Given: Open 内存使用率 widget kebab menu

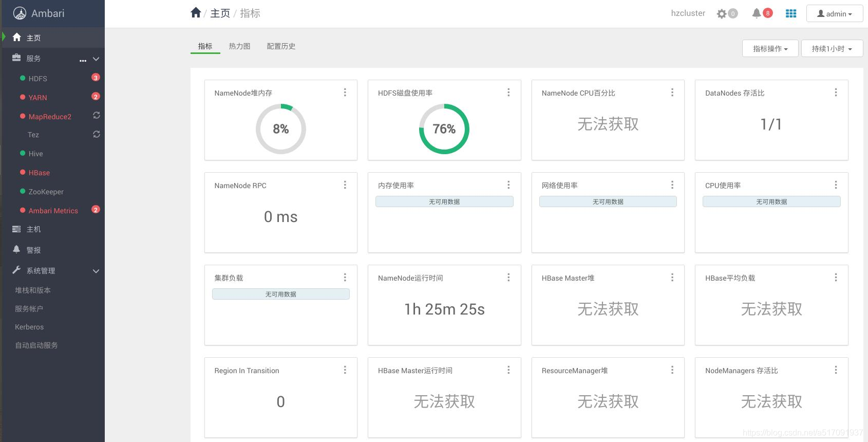Looking at the screenshot, I should point(508,185).
